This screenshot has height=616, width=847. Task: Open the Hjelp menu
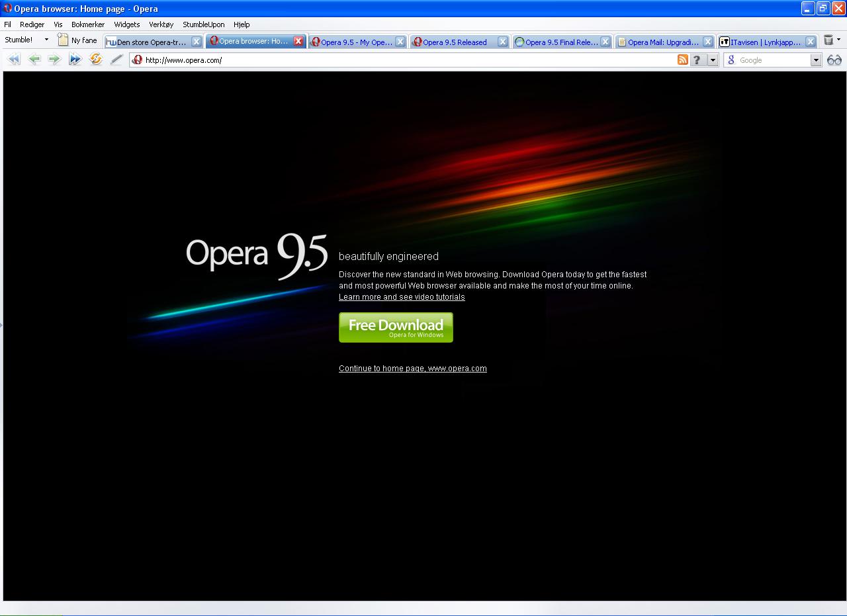pos(242,24)
